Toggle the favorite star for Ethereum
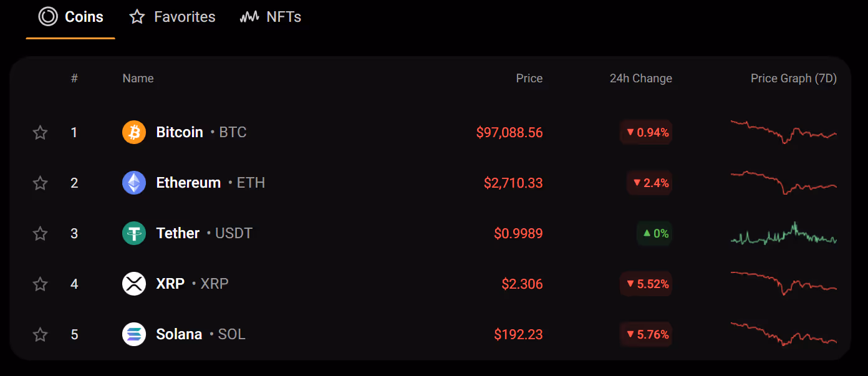 (x=40, y=183)
